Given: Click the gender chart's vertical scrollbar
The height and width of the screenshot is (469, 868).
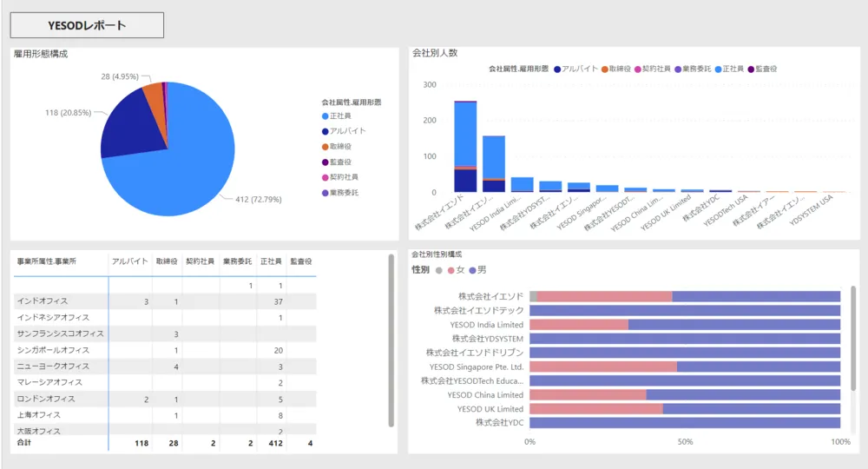Looking at the screenshot, I should (x=853, y=338).
